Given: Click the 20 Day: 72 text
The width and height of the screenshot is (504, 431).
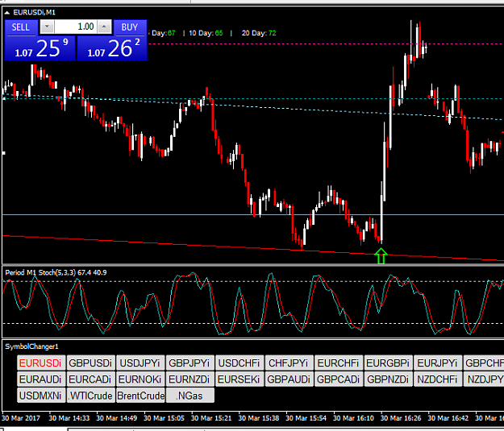Looking at the screenshot, I should [259, 33].
